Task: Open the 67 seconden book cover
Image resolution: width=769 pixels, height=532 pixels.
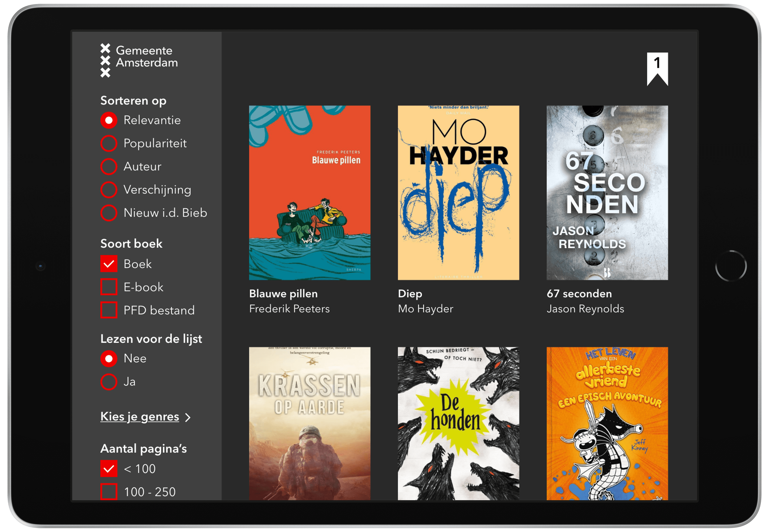Action: pyautogui.click(x=607, y=193)
